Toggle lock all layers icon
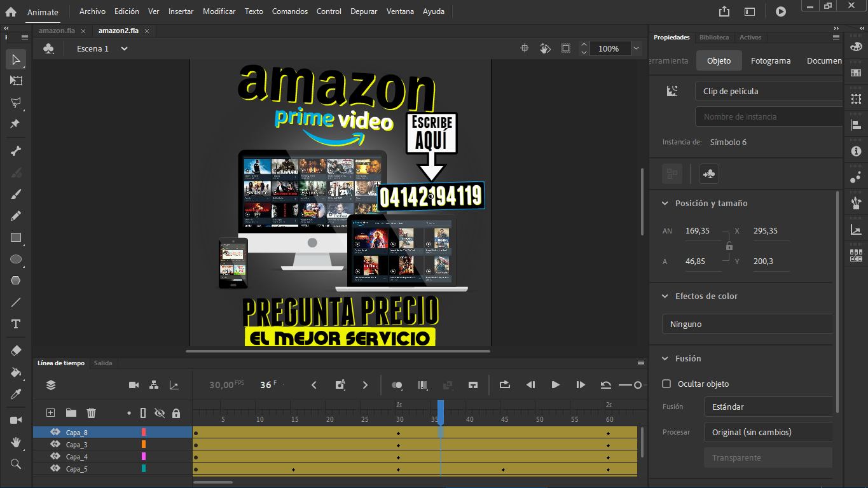Image resolution: width=868 pixels, height=488 pixels. click(x=176, y=413)
